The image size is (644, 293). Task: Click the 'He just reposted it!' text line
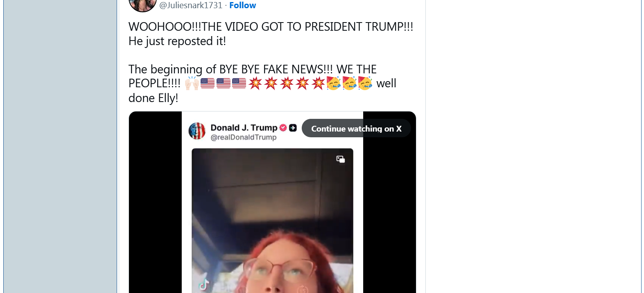[x=177, y=41]
